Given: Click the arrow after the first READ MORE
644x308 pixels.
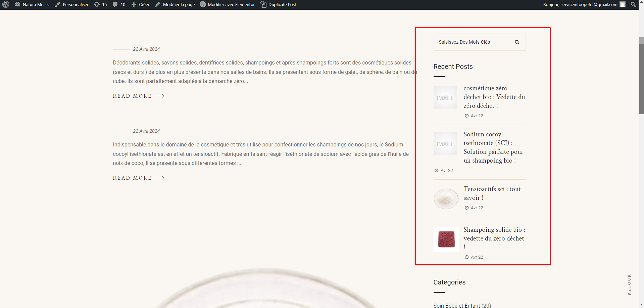Looking at the screenshot, I should pos(160,96).
